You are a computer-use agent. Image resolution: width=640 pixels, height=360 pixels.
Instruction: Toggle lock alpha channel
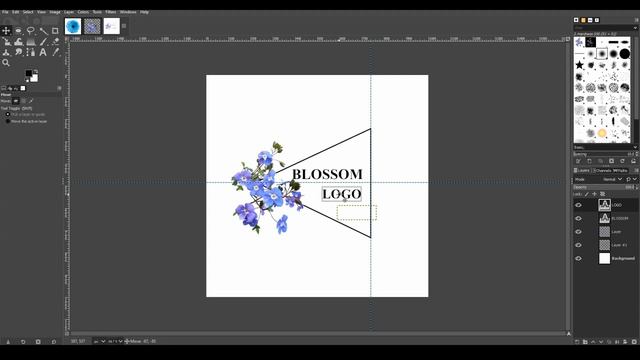602,194
